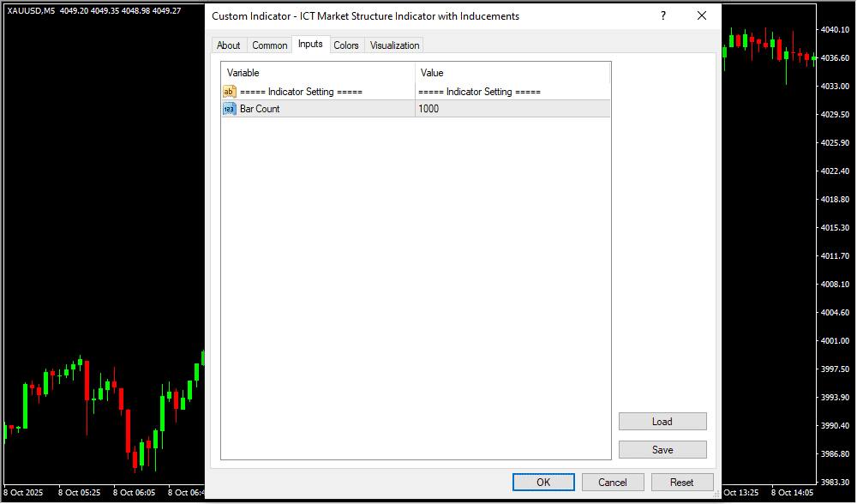857x504 pixels.
Task: Click the integer type icon beside Bar Count
Action: pyautogui.click(x=230, y=109)
